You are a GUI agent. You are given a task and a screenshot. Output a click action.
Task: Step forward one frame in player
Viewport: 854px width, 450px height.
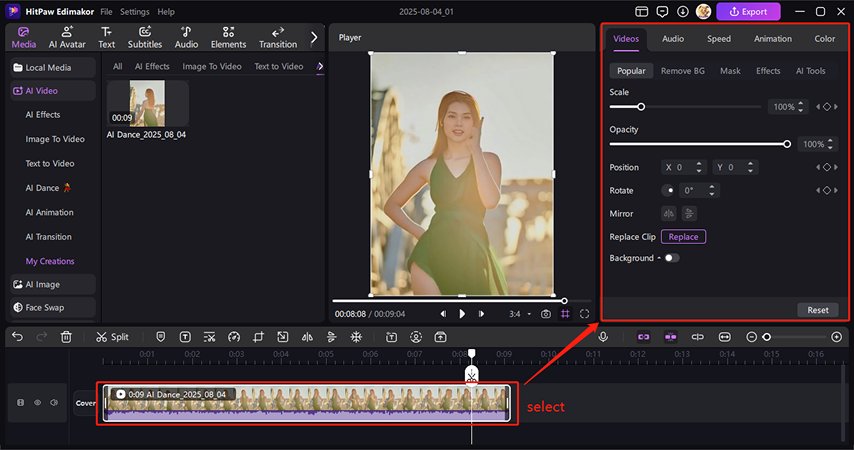[481, 314]
